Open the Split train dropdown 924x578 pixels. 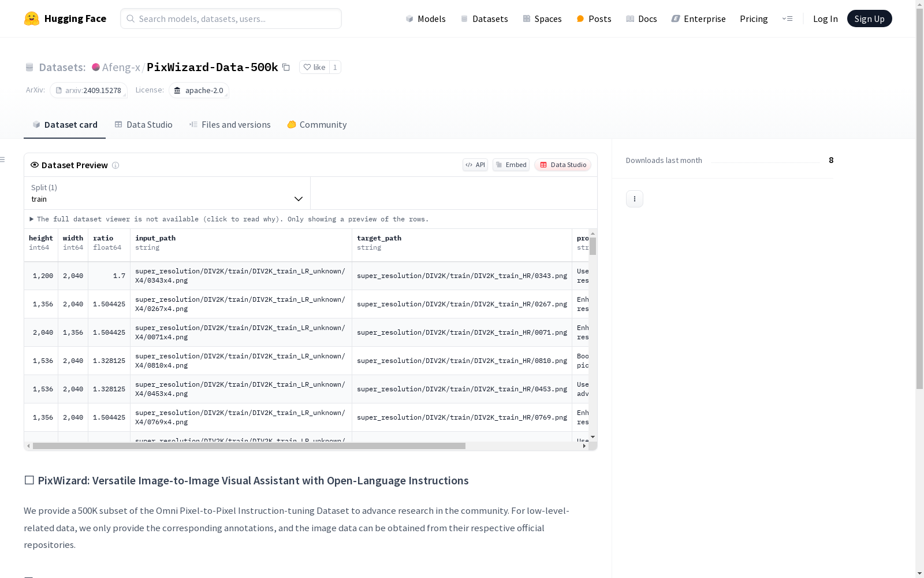click(x=167, y=193)
